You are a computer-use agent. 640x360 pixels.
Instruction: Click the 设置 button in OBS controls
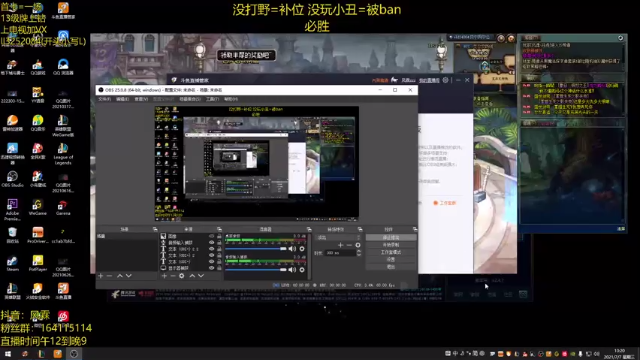[x=391, y=260]
